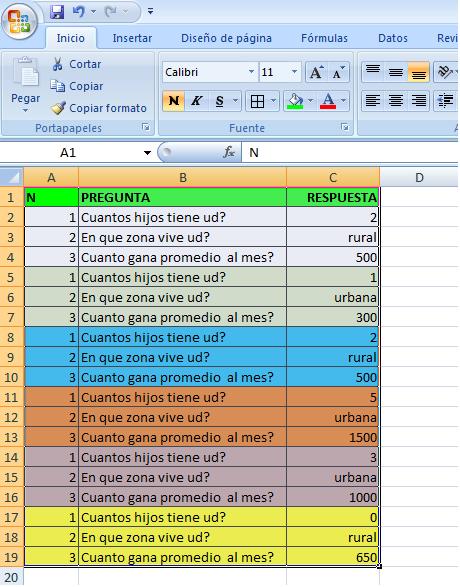The image size is (460, 587).
Task: Align text to the left
Action: click(373, 101)
